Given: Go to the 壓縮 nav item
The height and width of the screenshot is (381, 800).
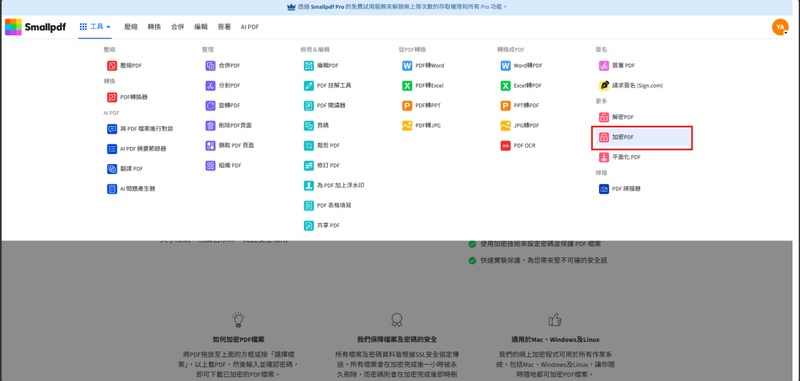Looking at the screenshot, I should pyautogui.click(x=131, y=27).
